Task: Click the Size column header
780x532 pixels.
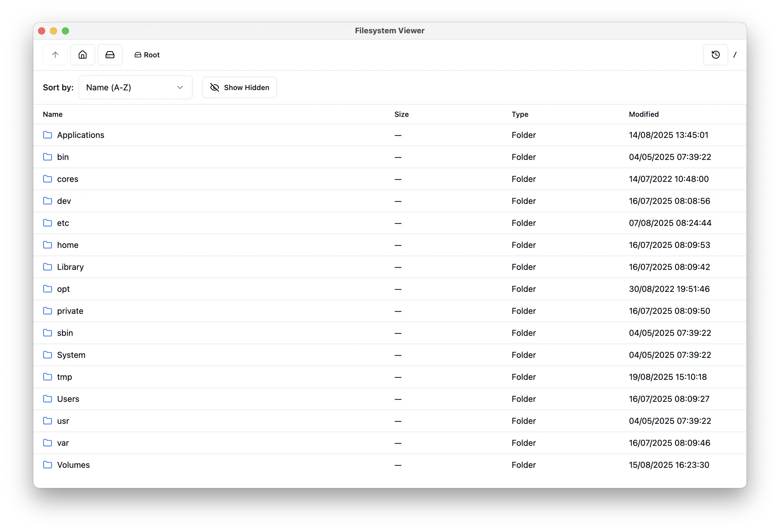Action: point(401,114)
